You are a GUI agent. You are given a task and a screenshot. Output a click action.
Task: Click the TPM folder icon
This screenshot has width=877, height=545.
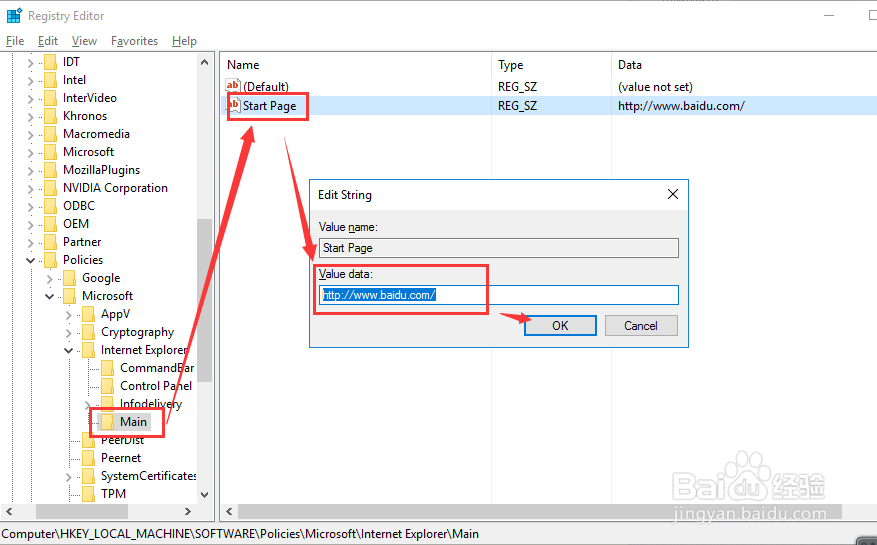click(x=88, y=494)
